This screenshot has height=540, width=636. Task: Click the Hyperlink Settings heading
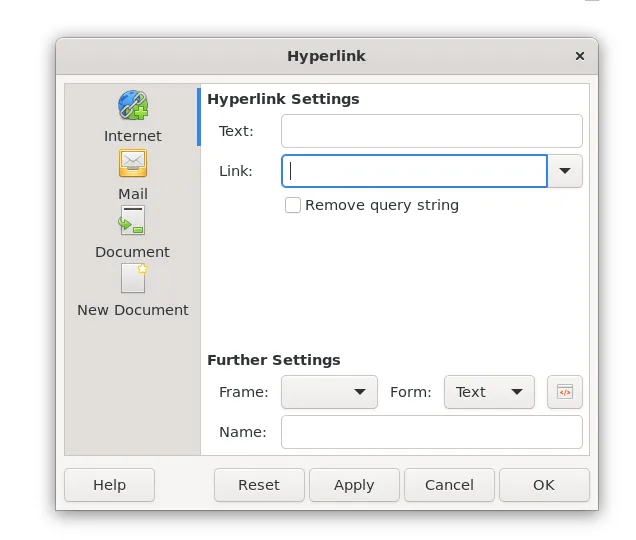click(283, 99)
